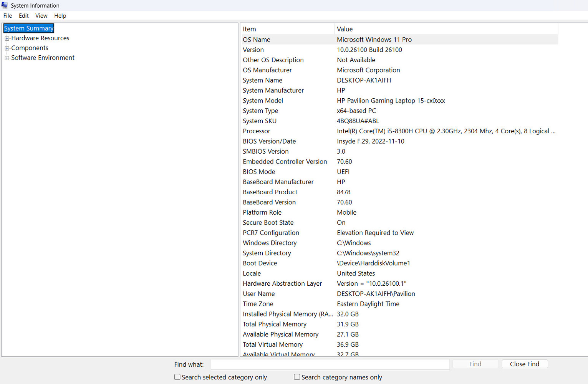The width and height of the screenshot is (588, 384).
Task: Select the Available Physical Memory row
Action: click(x=399, y=334)
